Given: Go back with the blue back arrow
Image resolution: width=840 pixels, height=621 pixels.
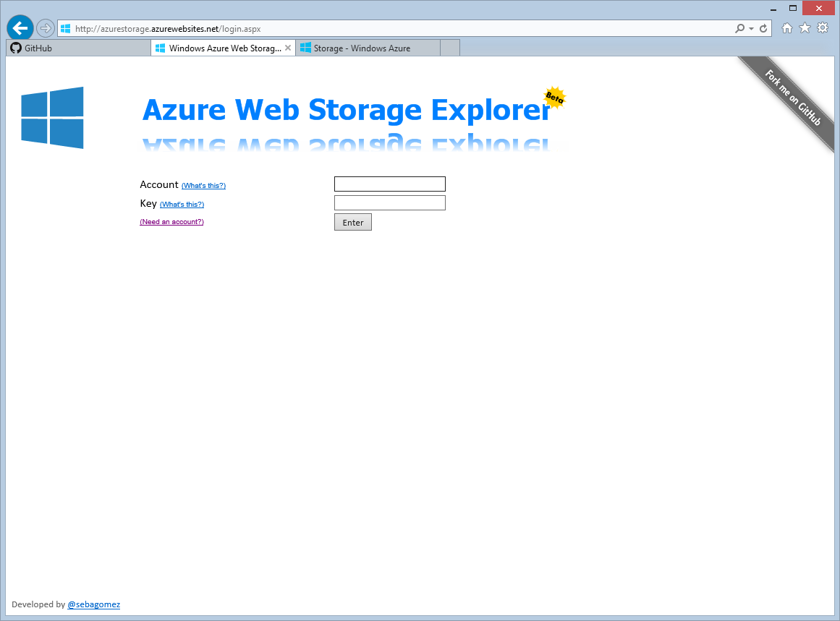Looking at the screenshot, I should [x=20, y=28].
